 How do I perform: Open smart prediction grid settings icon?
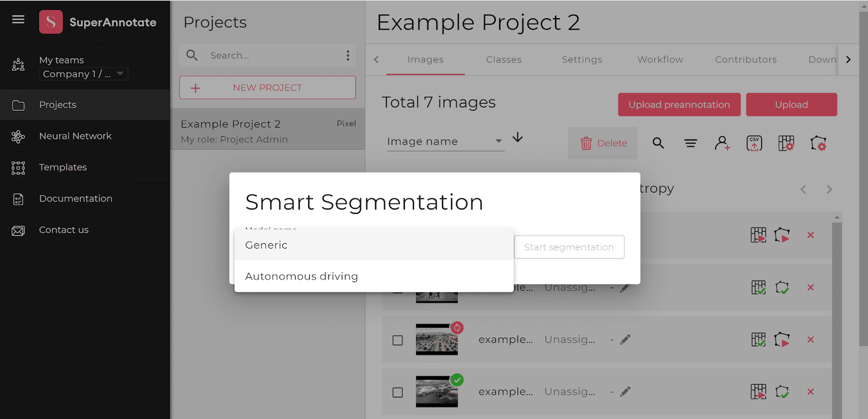pos(786,144)
